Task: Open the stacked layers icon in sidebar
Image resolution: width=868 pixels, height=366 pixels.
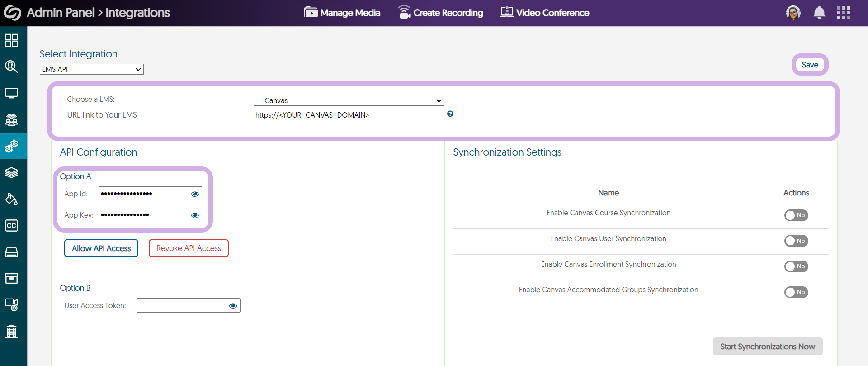Action: [x=11, y=173]
